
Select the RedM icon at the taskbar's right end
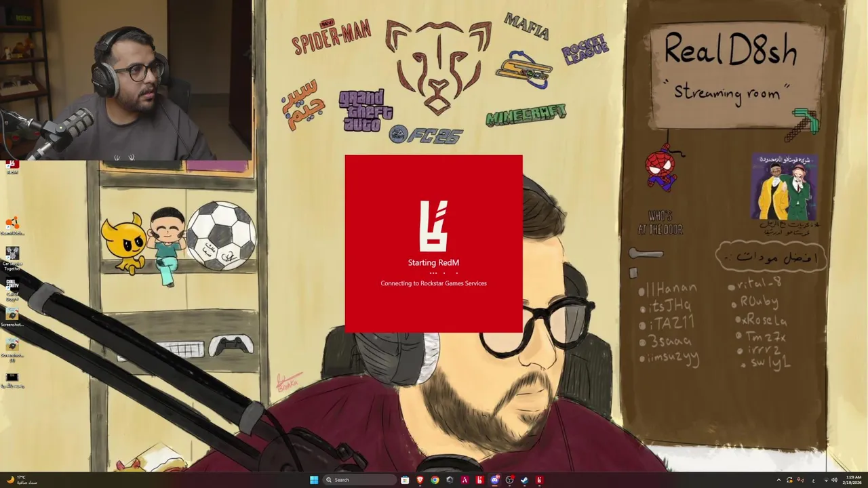(x=539, y=480)
